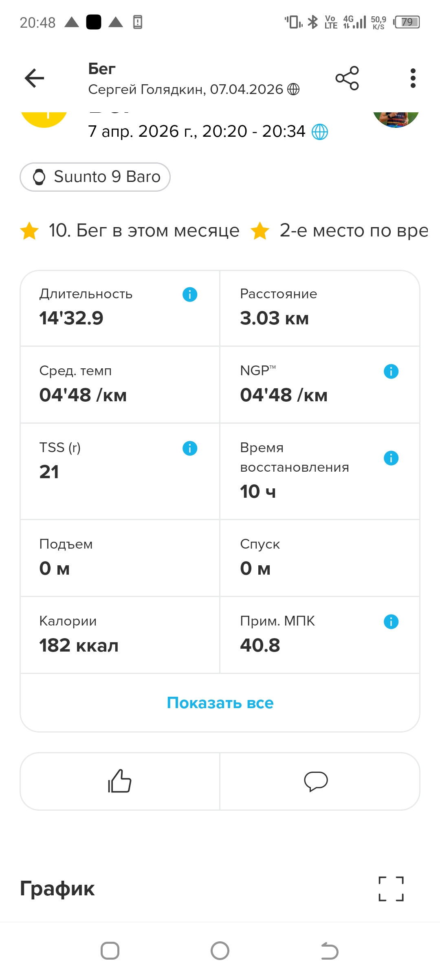
Task: Tap the Расстояние 3.03 км cell
Action: (x=320, y=308)
